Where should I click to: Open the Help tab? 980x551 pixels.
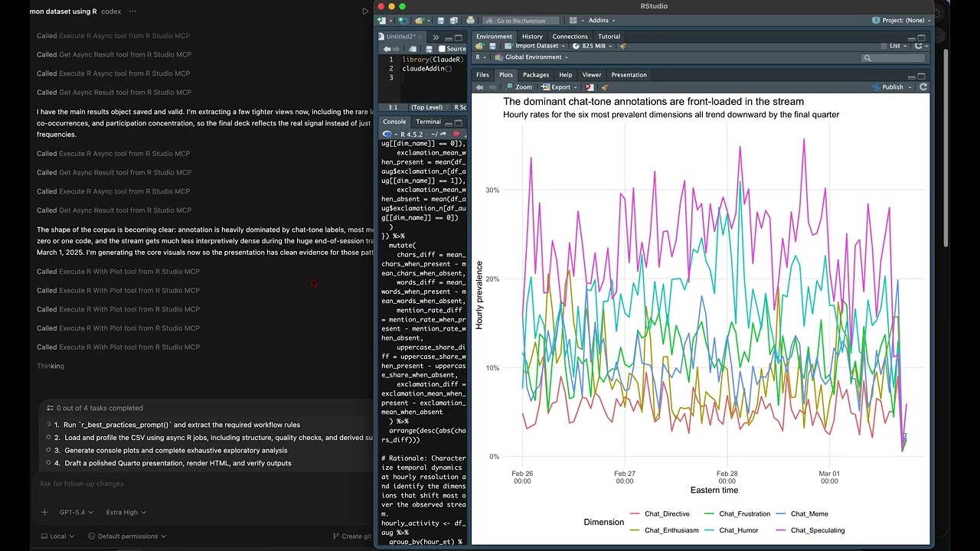pyautogui.click(x=566, y=75)
